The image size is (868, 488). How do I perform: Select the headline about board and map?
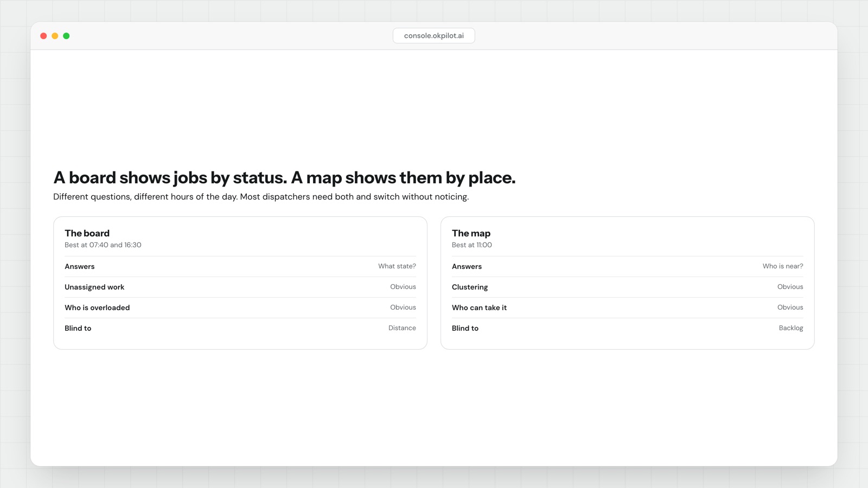tap(284, 178)
